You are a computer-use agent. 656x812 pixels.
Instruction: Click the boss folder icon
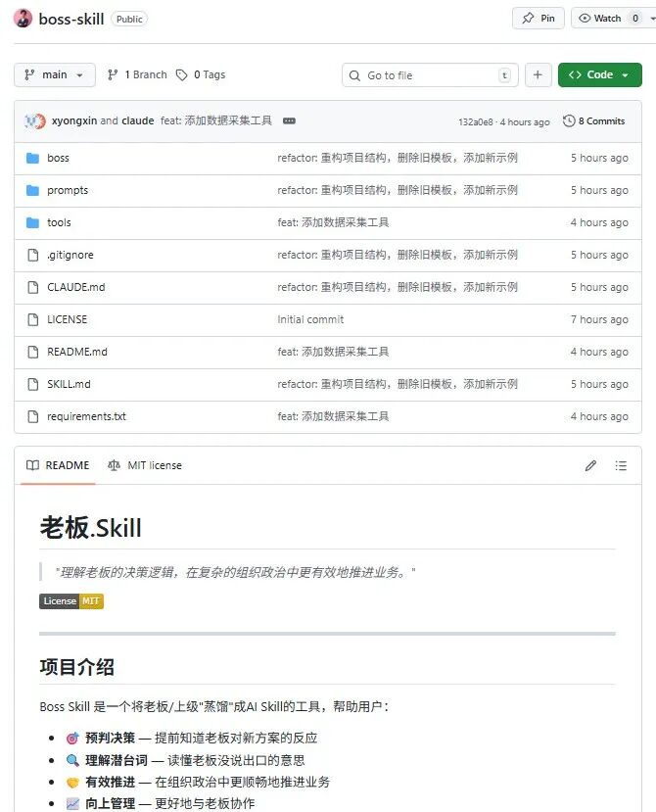pyautogui.click(x=32, y=158)
